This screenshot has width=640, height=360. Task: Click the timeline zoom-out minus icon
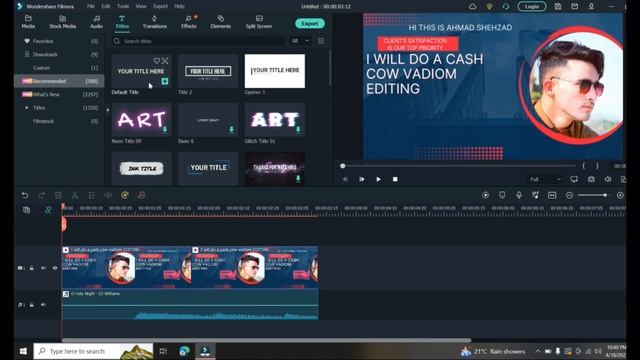(x=569, y=196)
